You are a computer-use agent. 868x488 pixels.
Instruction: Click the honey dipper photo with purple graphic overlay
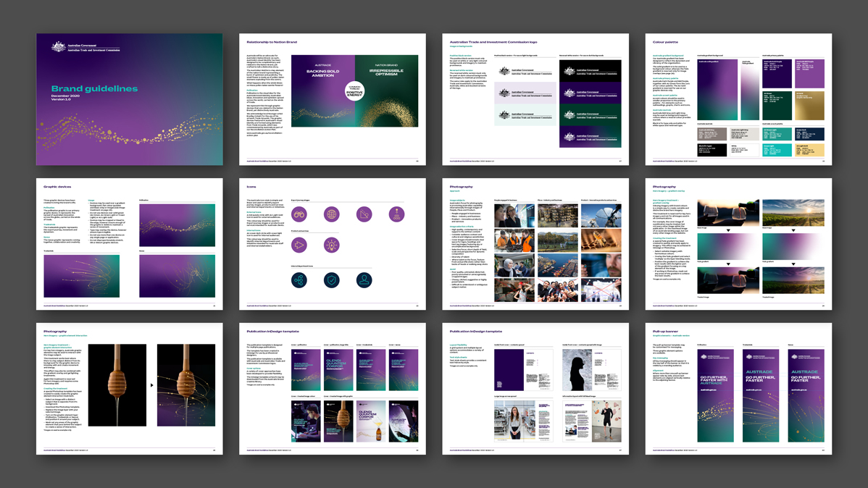[x=186, y=385]
